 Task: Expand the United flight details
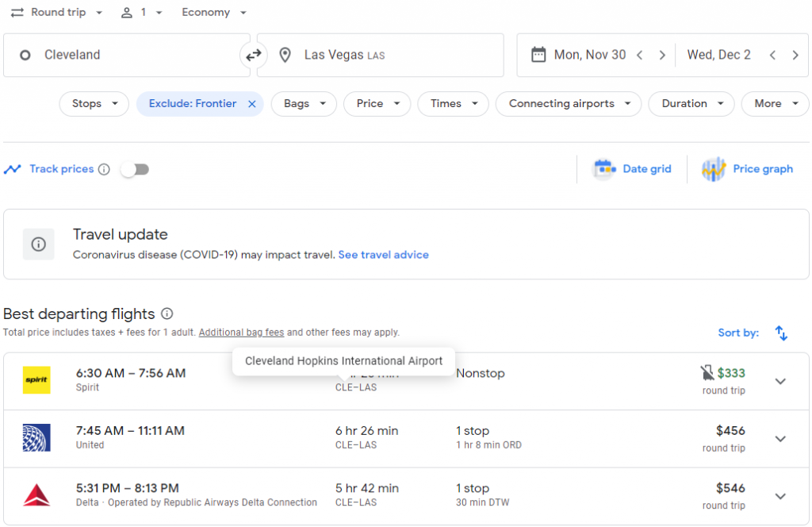coord(780,439)
